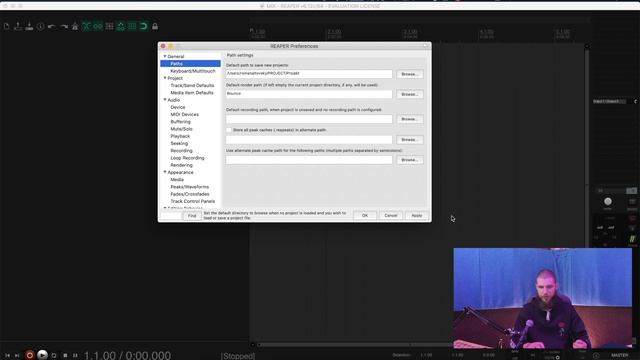The image size is (640, 360).
Task: Go to project start in transport
Action: [x=7, y=356]
